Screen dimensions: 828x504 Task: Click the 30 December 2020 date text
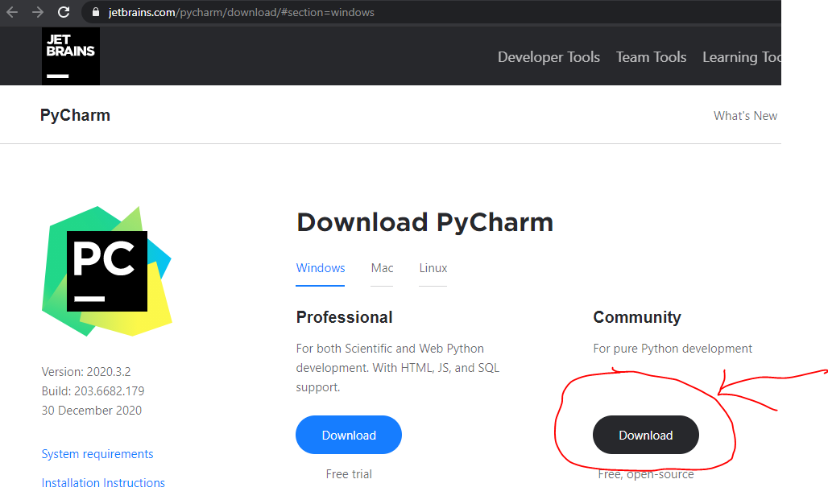point(92,410)
